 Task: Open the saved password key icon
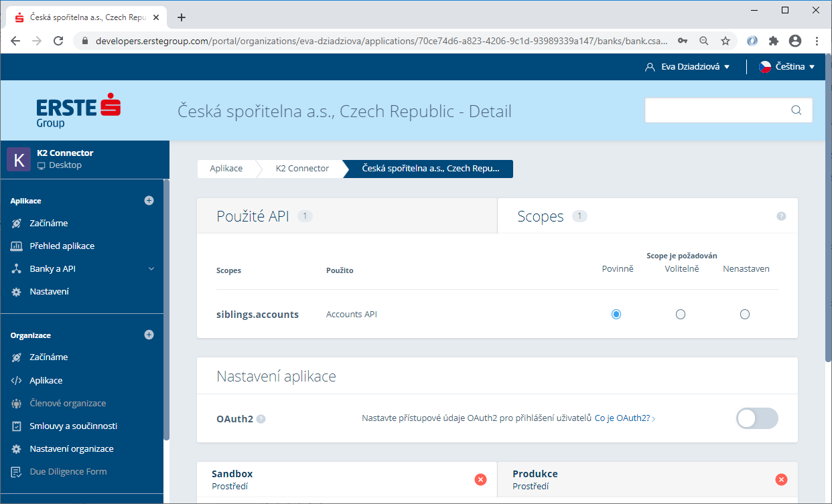click(683, 41)
